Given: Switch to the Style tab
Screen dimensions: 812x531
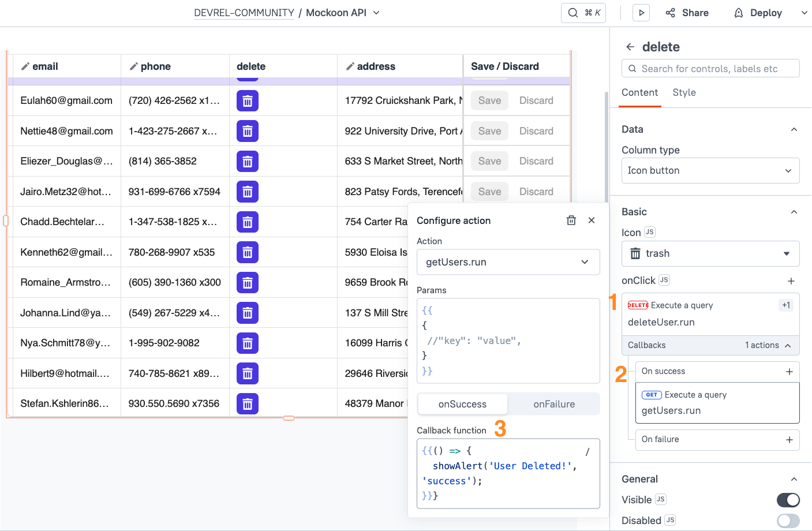Looking at the screenshot, I should [x=684, y=92].
